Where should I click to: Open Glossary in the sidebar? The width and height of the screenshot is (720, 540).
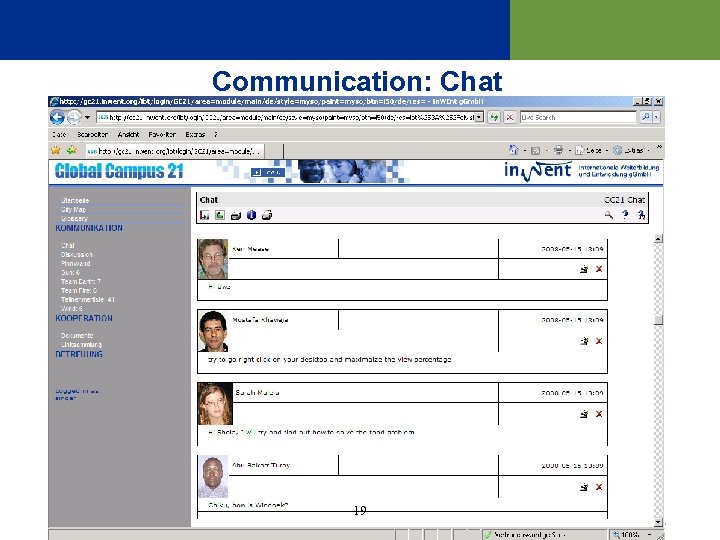[74, 219]
